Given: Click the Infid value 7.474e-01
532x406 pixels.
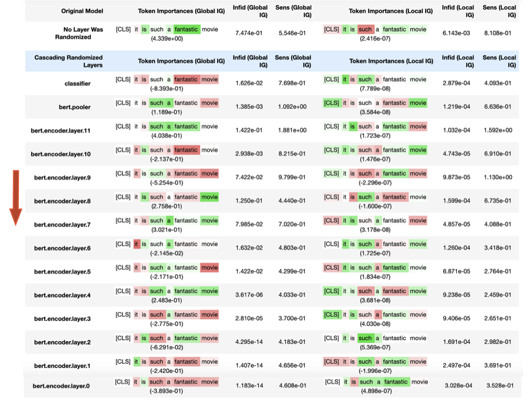Looking at the screenshot, I should 250,33.
